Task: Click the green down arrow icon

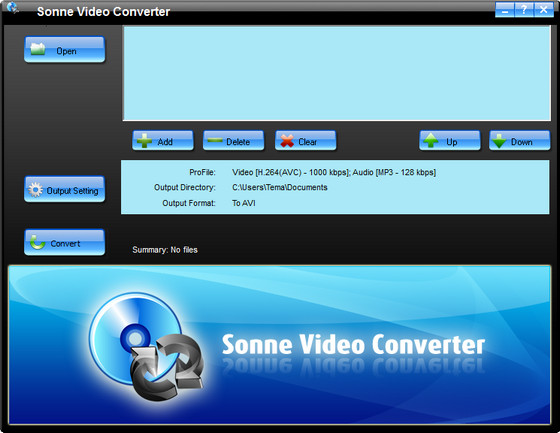Action: [499, 141]
